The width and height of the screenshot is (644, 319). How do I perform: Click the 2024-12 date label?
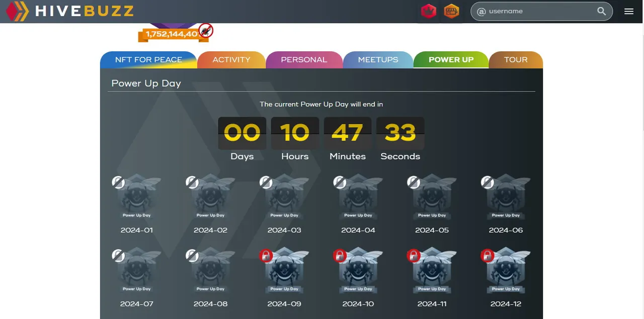click(506, 304)
